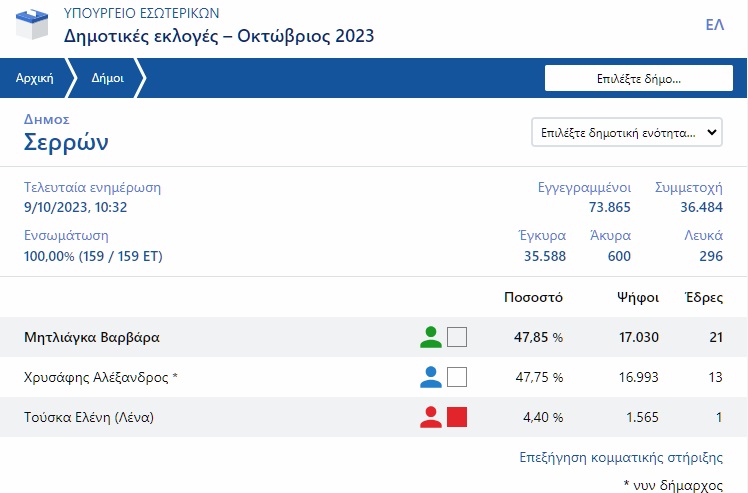748x493 pixels.
Task: Click integration value 100,00% (159 / 159 ET)
Action: pyautogui.click(x=93, y=256)
